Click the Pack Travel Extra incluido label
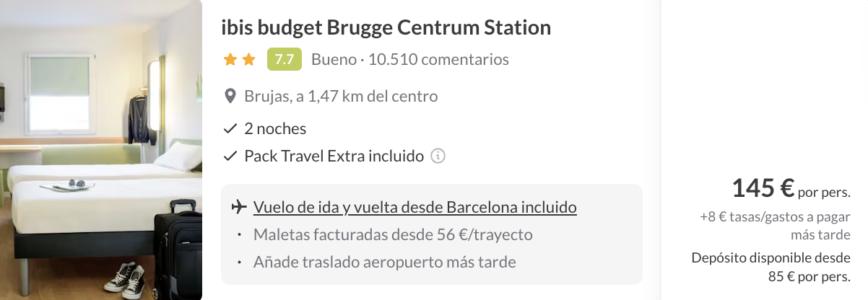 (x=334, y=156)
